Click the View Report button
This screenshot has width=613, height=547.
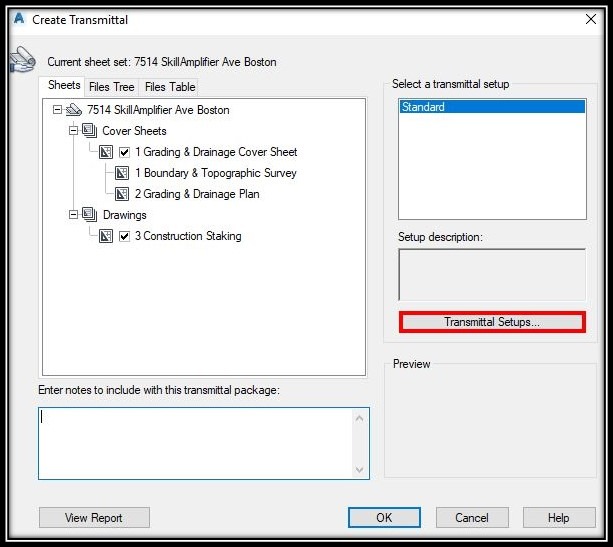click(94, 518)
